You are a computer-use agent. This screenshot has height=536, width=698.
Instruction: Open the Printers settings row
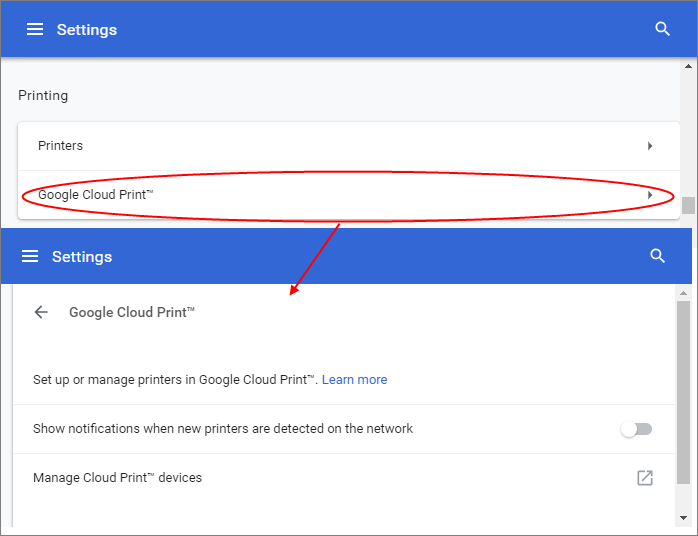point(349,146)
